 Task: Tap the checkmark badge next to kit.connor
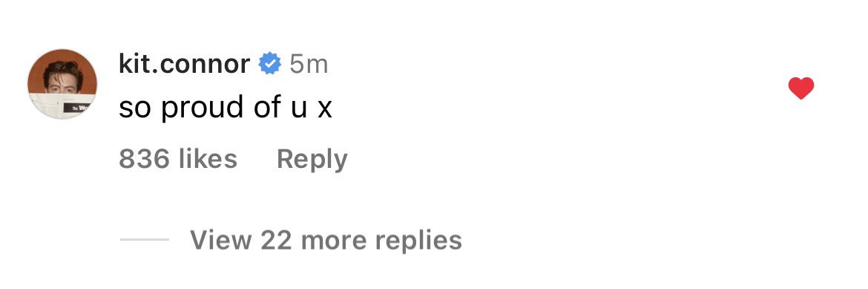coord(270,65)
